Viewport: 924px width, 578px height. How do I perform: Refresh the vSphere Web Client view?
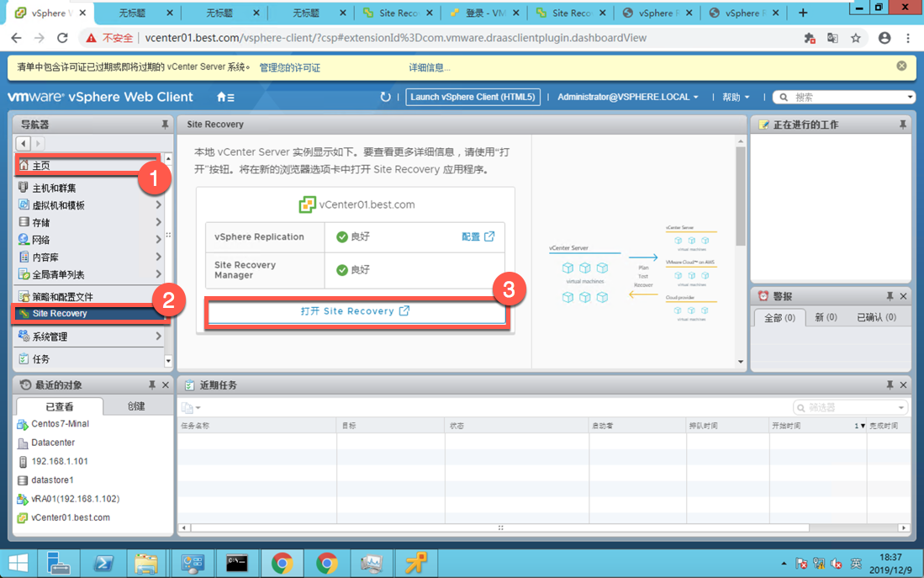385,97
